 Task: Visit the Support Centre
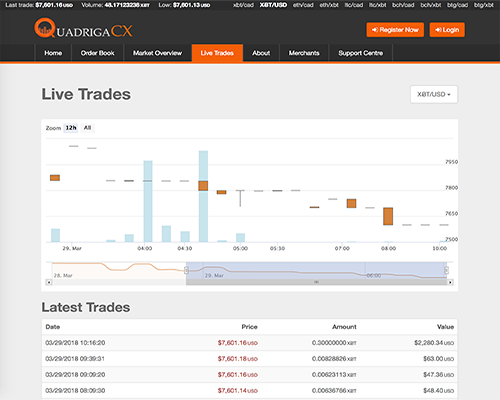(x=361, y=53)
